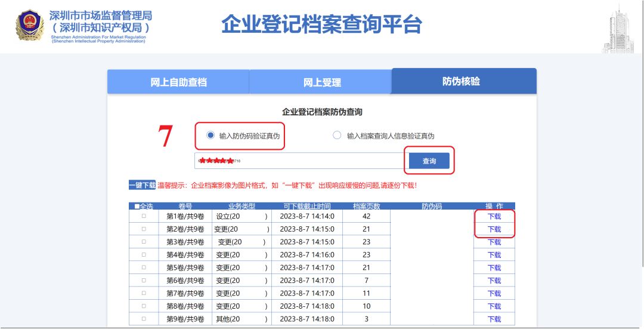This screenshot has height=329, width=644.
Task: Check the box for 第9卷/共9卷
Action: tap(144, 319)
